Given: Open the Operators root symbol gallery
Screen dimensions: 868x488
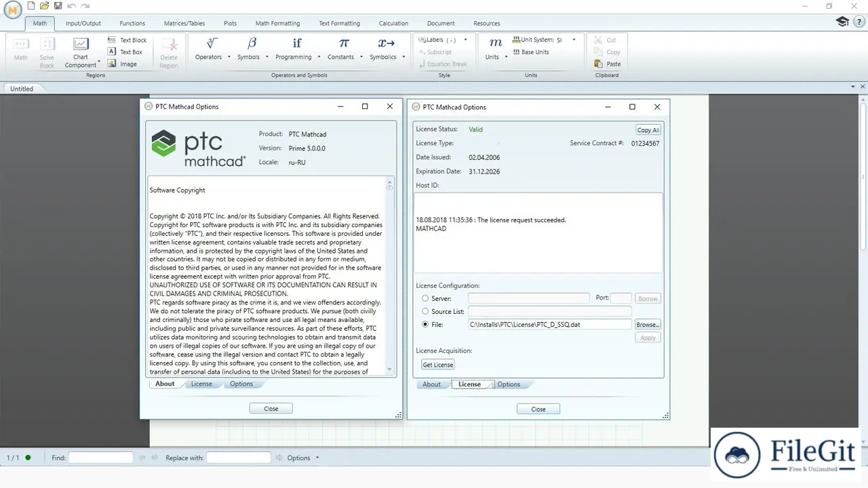Looking at the screenshot, I should tap(212, 43).
